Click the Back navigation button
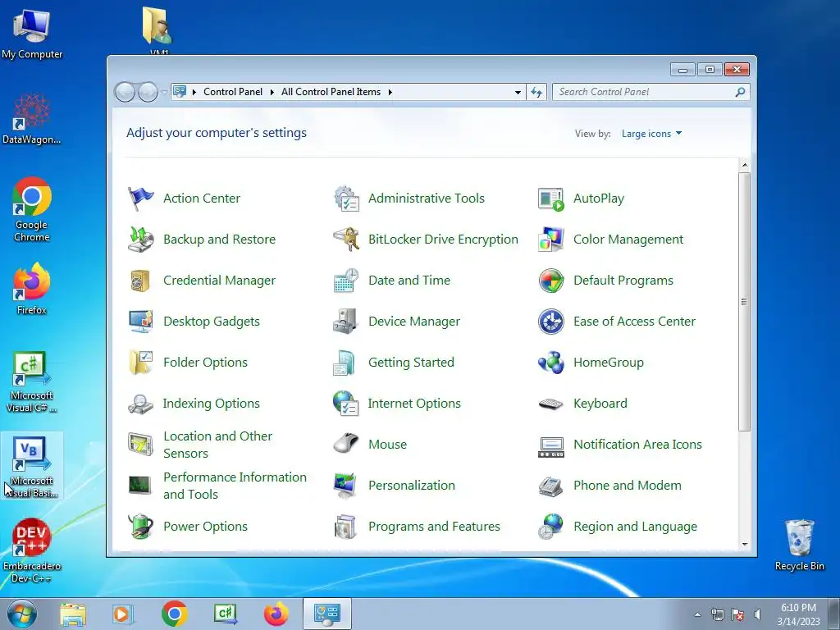840x630 pixels. pyautogui.click(x=125, y=92)
